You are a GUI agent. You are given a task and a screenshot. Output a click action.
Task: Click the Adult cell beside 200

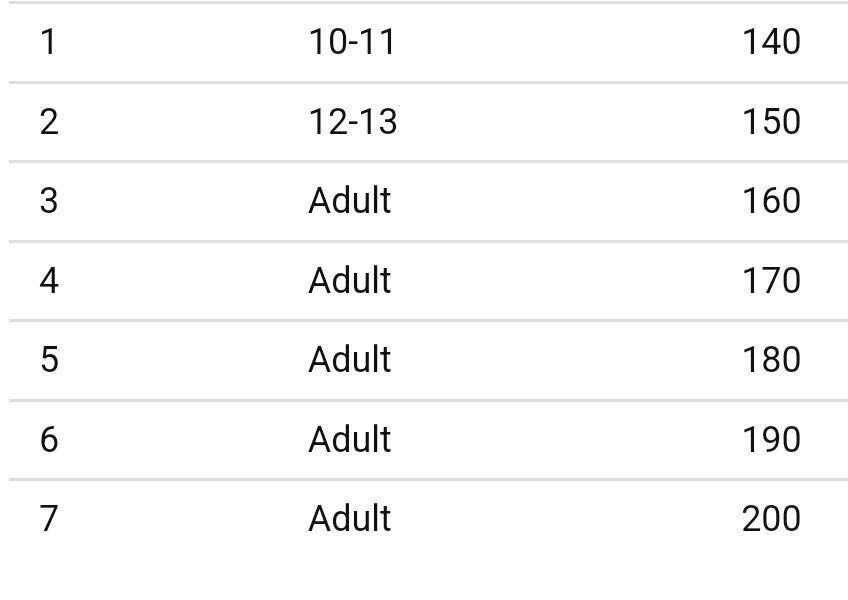tap(349, 519)
